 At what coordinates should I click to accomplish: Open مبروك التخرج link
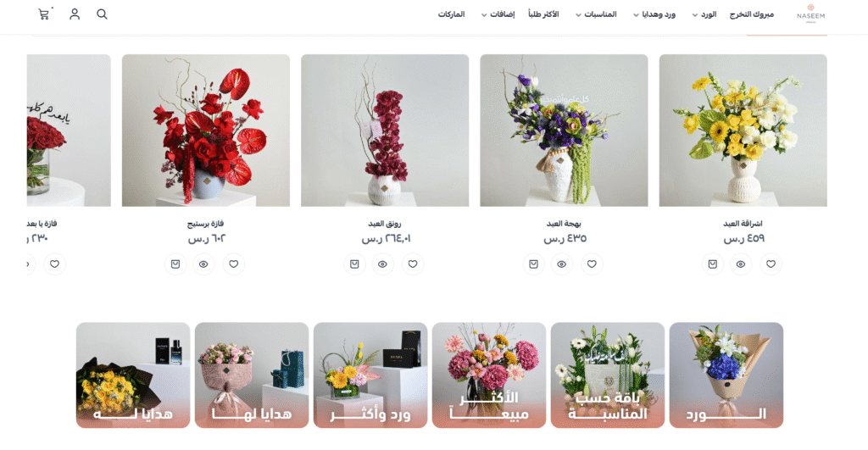point(751,14)
